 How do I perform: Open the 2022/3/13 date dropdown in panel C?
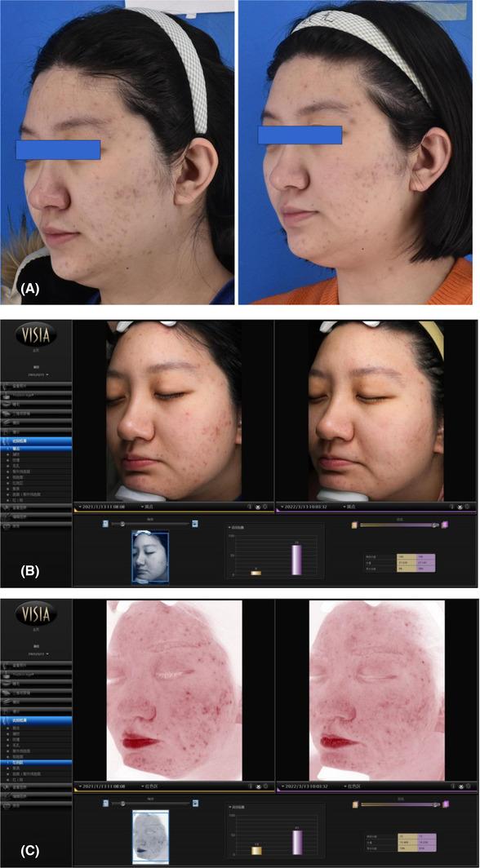[x=305, y=786]
